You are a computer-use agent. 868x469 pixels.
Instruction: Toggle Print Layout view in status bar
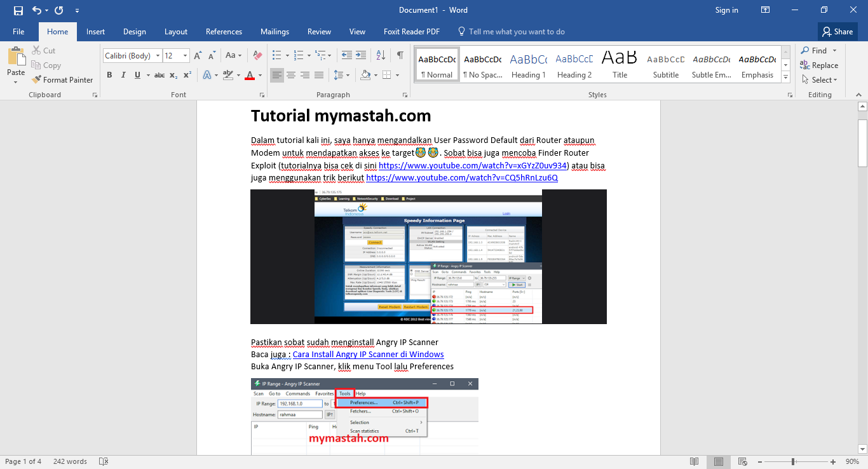(x=719, y=461)
